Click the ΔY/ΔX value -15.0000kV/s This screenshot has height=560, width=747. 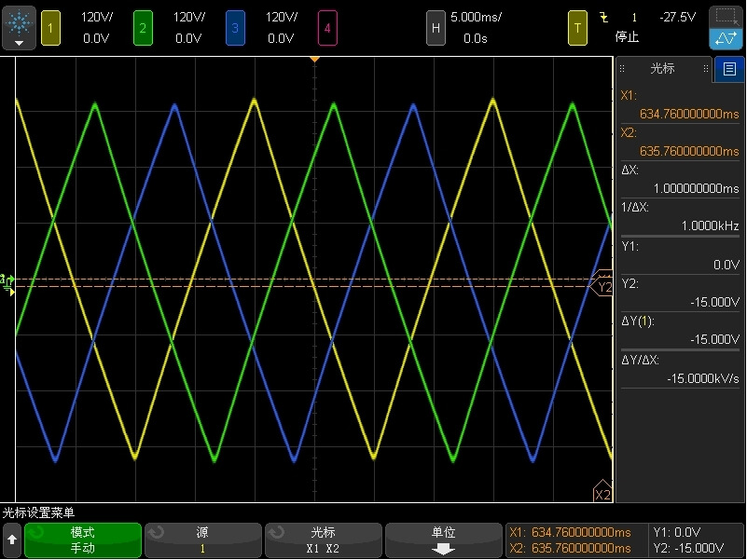tap(703, 378)
